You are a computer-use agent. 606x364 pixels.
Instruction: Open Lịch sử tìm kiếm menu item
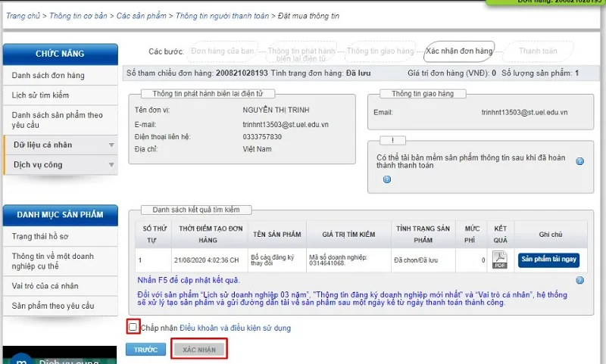click(61, 95)
